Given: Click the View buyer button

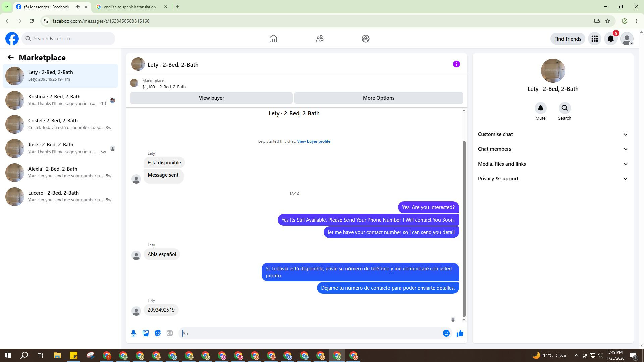Looking at the screenshot, I should (x=211, y=98).
